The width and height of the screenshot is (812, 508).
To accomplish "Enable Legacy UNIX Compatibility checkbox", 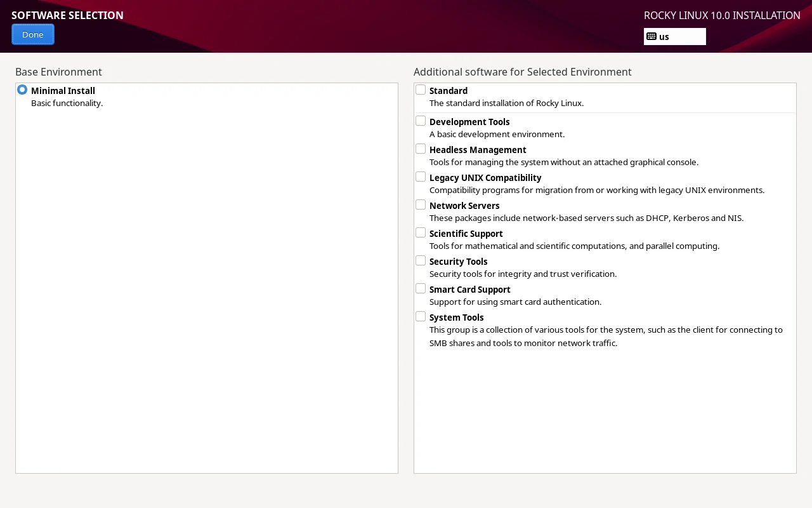I will (421, 177).
